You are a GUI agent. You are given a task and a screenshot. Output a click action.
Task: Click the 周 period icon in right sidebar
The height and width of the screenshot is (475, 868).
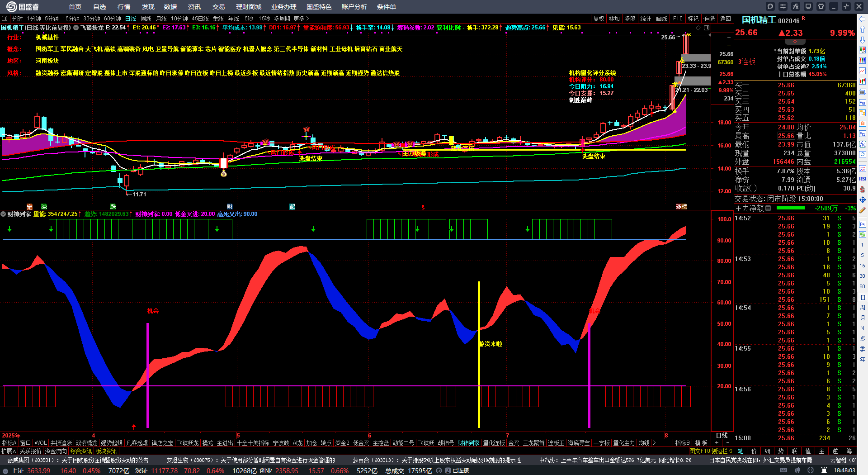[x=863, y=308]
